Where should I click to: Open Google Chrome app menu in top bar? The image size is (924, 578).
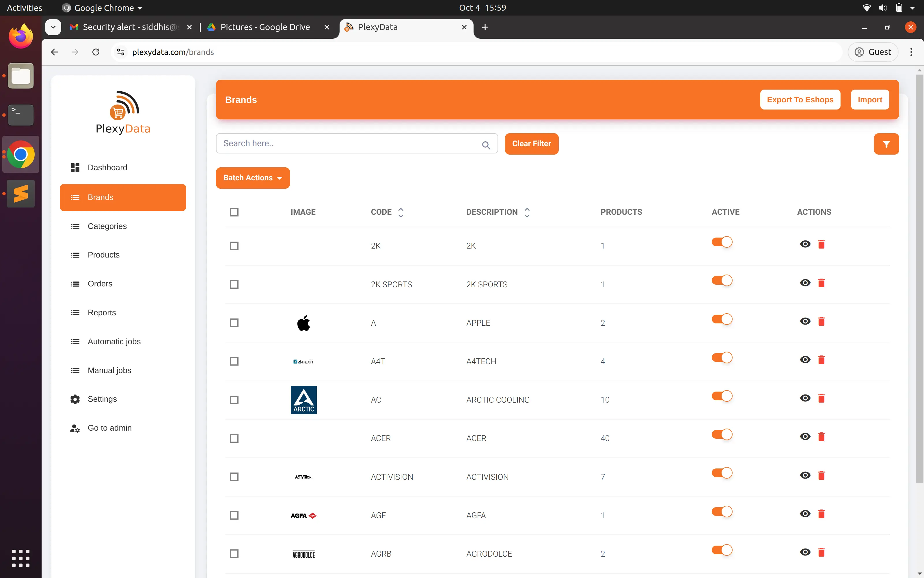click(102, 8)
